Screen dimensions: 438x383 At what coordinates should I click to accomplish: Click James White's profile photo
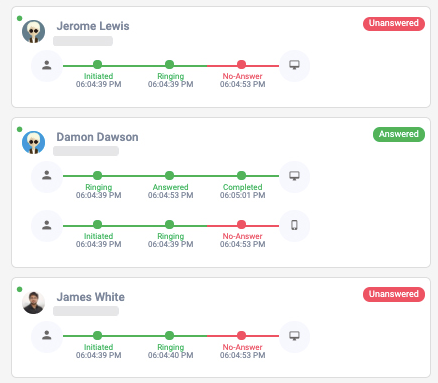click(33, 303)
